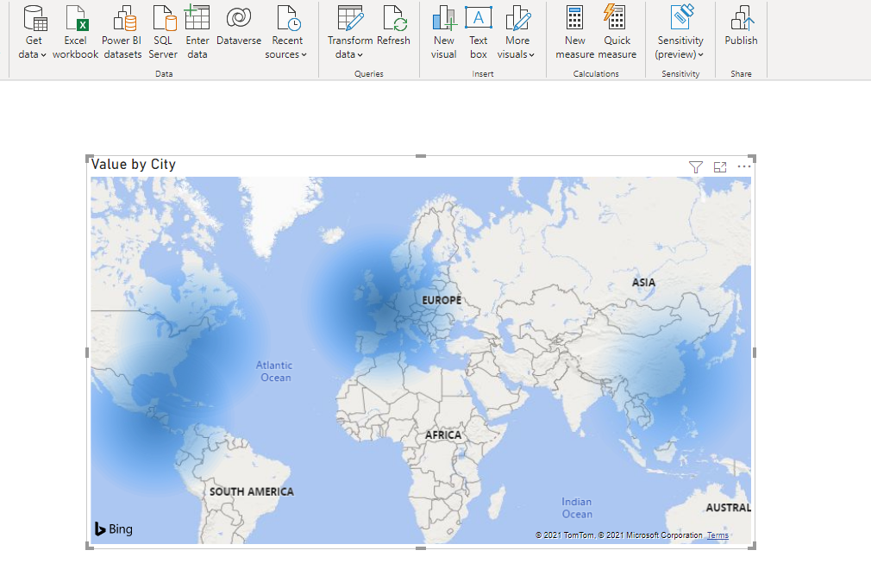Enter focus mode for map visual
871x588 pixels.
(720, 167)
